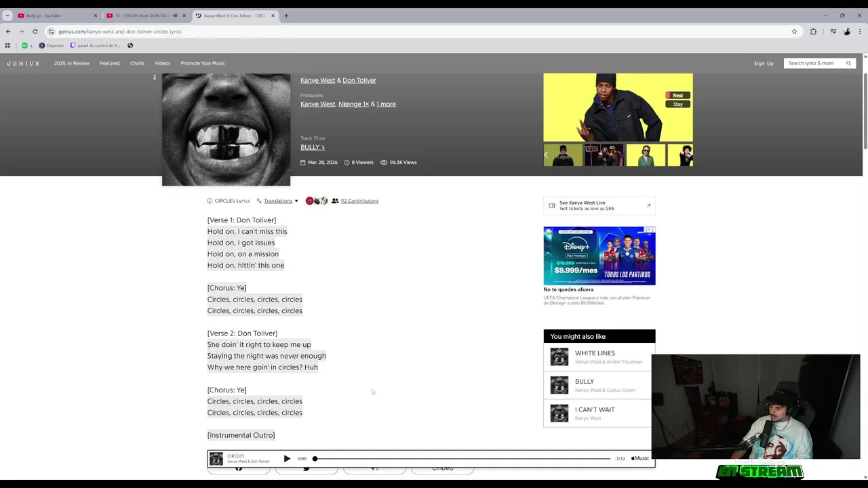Select the second video thumbnail in the strip

(604, 155)
